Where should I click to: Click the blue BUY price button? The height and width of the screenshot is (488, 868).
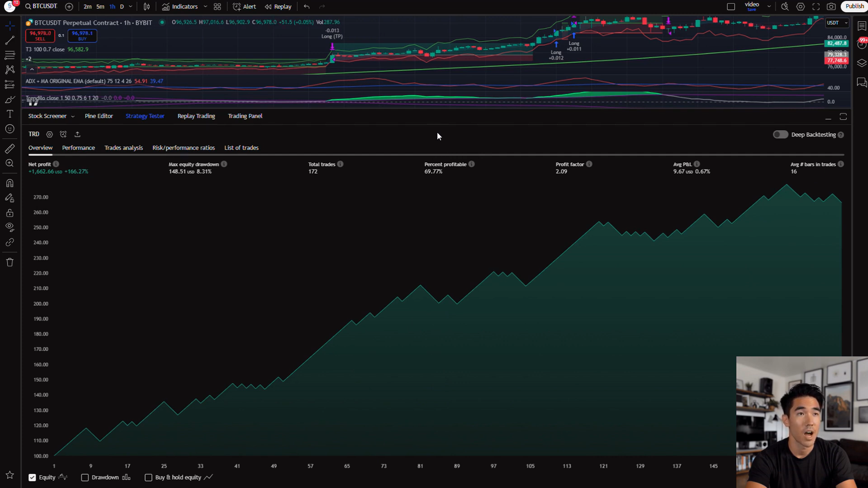(82, 35)
